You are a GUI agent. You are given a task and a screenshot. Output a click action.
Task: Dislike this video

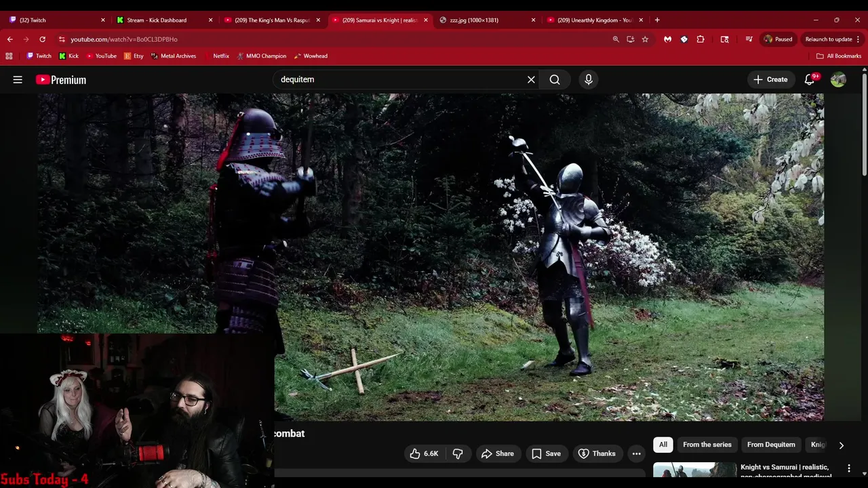[x=458, y=453]
